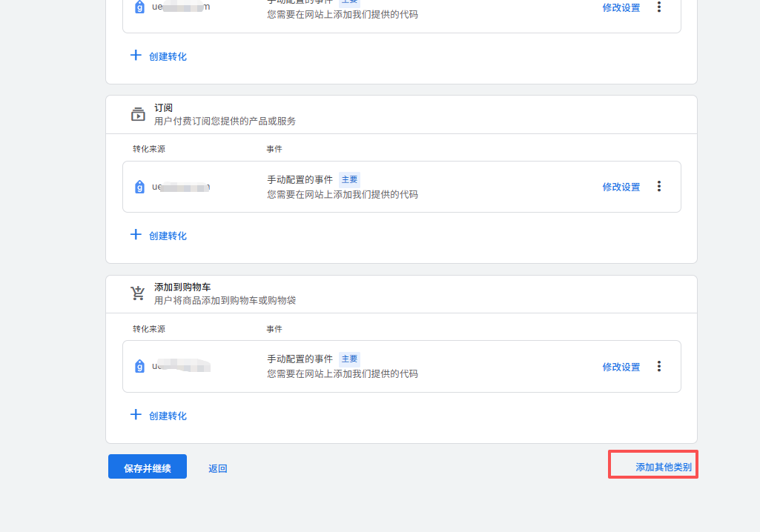Click the 主要 badge in the 订阅 row
This screenshot has height=532, width=760.
point(349,179)
